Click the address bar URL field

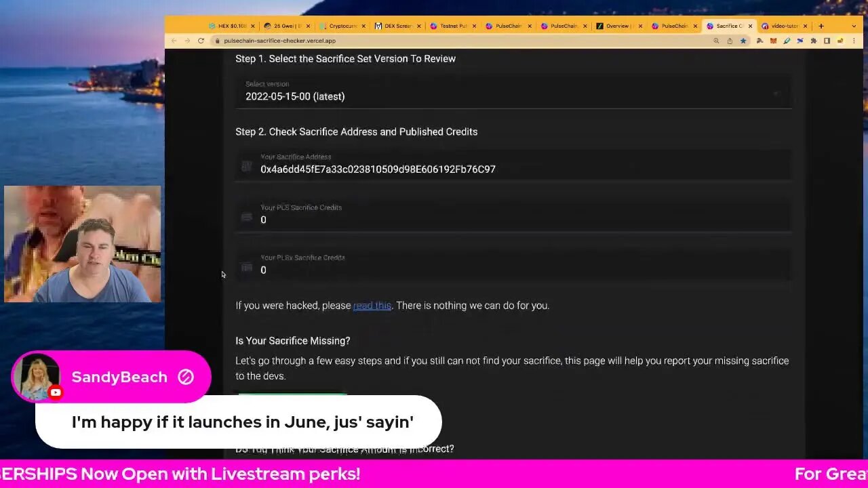(461, 41)
